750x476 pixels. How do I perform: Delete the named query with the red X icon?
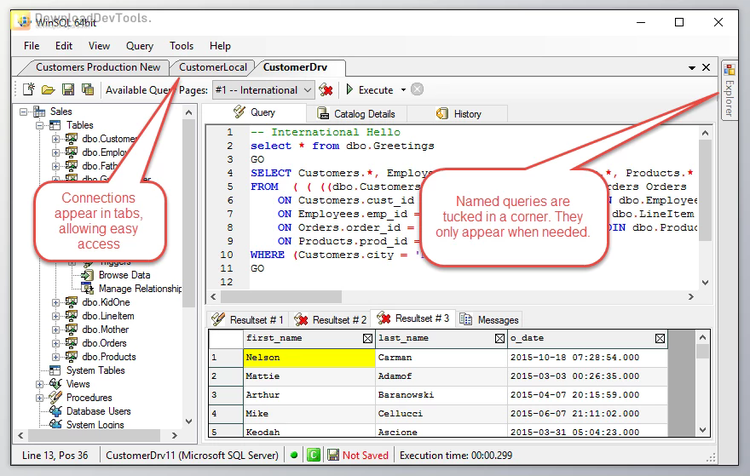pos(326,89)
